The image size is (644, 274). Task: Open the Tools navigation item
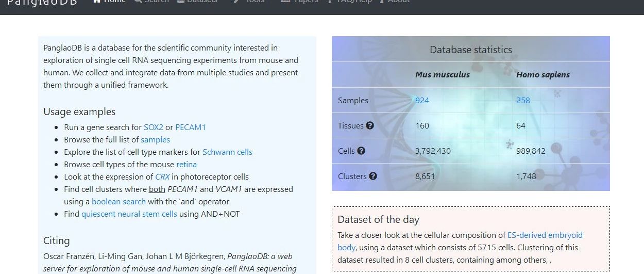click(249, 2)
